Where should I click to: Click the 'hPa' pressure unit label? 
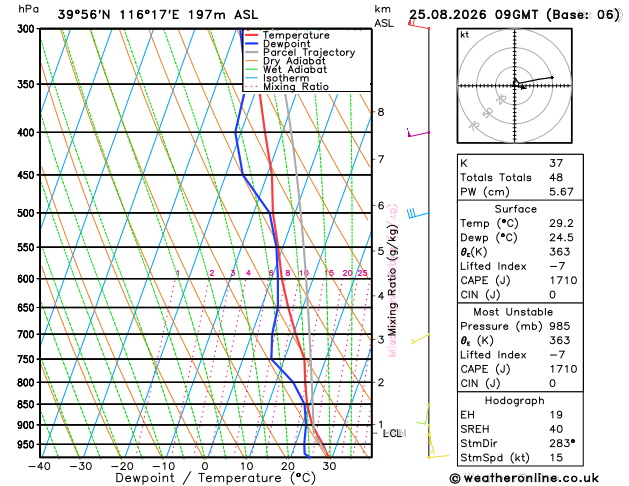point(28,9)
